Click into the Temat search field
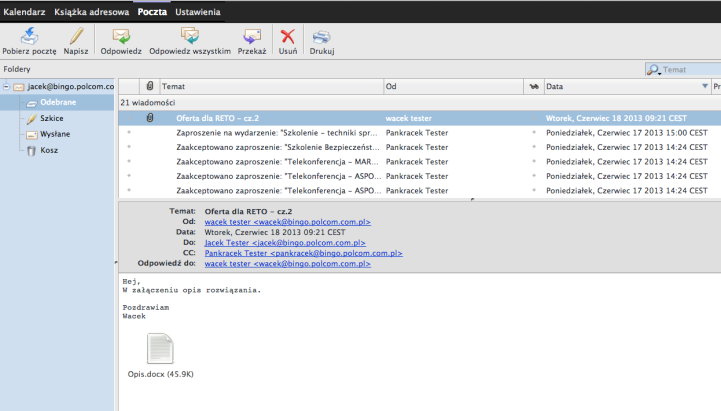The height and width of the screenshot is (411, 721). coord(691,69)
